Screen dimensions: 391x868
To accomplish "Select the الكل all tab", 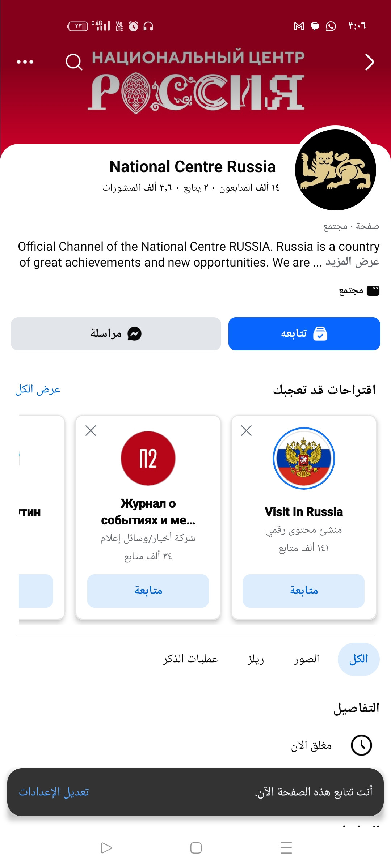I will tap(358, 659).
